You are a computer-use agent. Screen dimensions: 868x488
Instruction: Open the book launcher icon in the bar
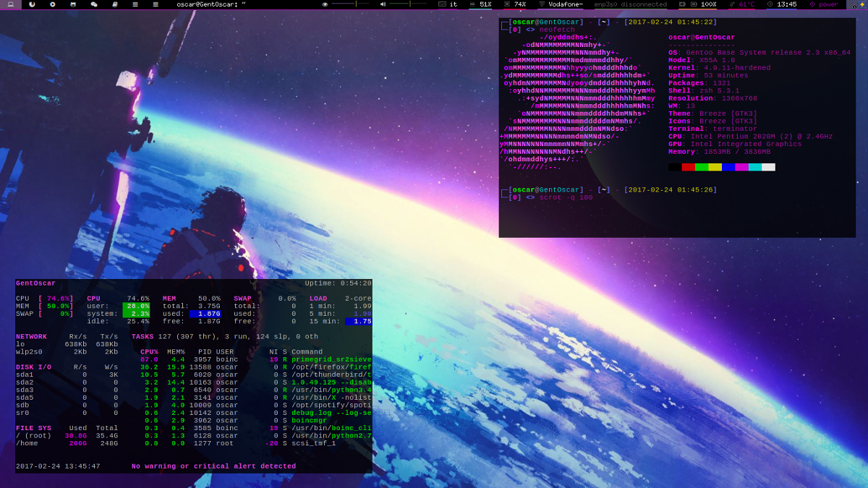(115, 5)
